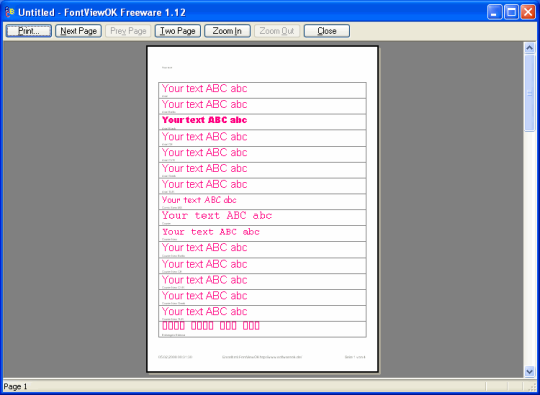This screenshot has width=540, height=395.
Task: Maximize the FontViewOK window
Action: (511, 12)
